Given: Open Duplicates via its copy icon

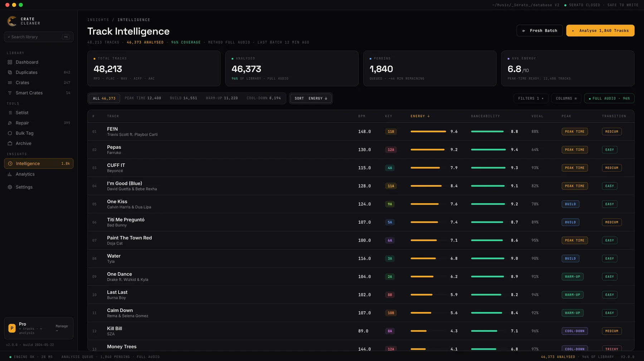Looking at the screenshot, I should coord(10,72).
